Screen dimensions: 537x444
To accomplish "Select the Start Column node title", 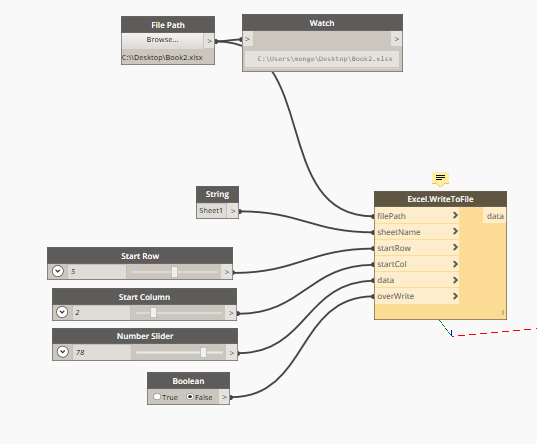I will point(145,297).
